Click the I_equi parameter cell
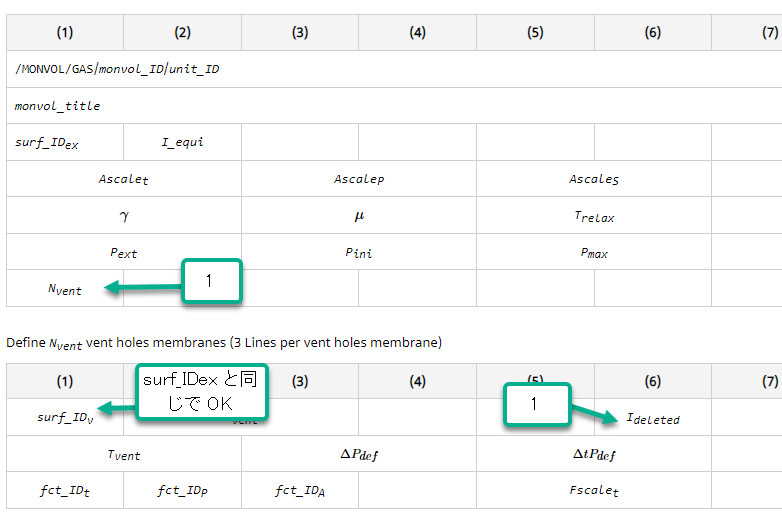The width and height of the screenshot is (782, 512). [x=183, y=142]
